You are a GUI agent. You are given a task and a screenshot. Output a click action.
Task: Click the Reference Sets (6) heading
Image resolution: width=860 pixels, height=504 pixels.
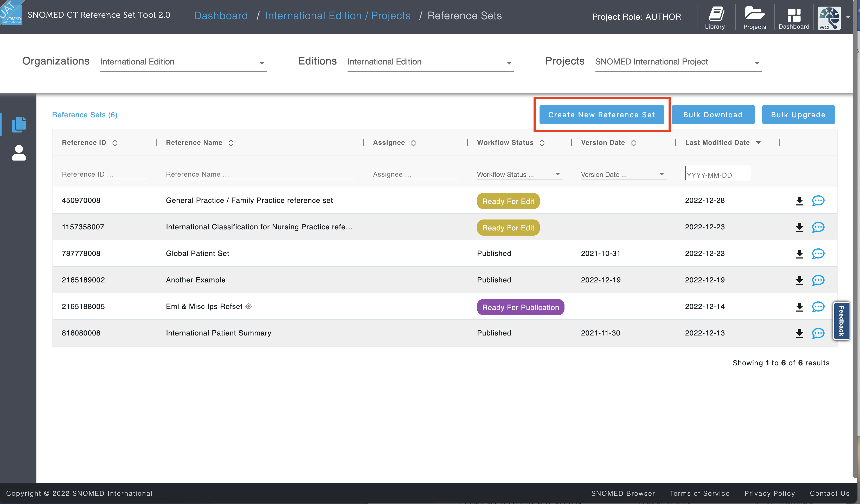85,115
